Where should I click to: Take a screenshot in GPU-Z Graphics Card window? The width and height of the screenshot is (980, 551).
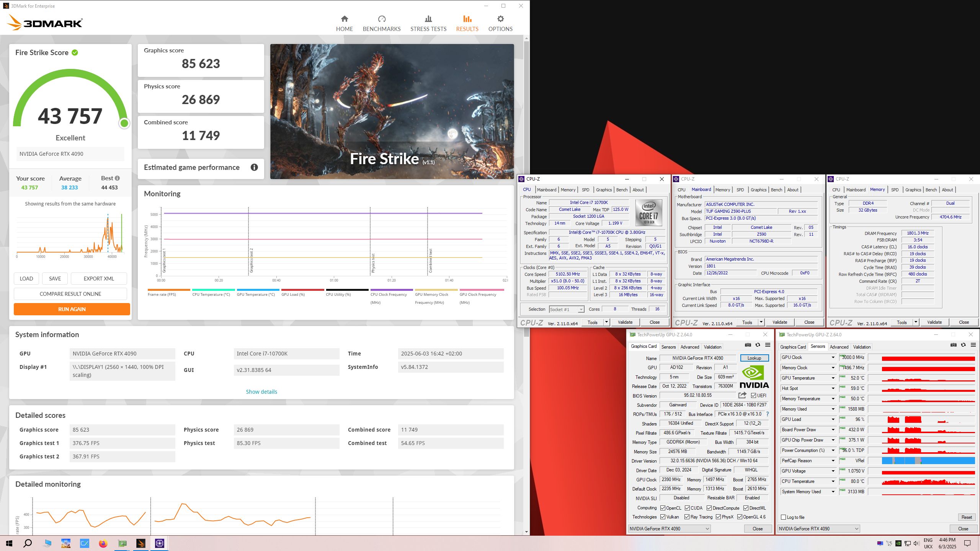click(x=748, y=345)
